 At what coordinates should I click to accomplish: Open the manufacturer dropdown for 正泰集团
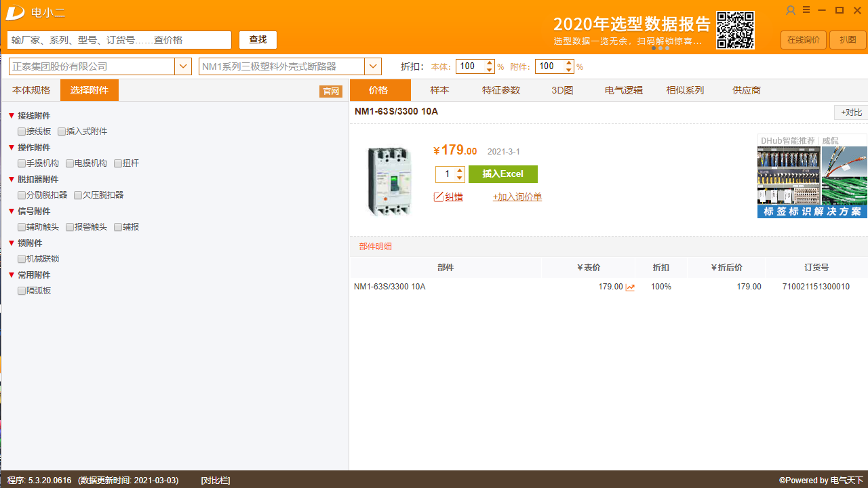click(x=183, y=66)
